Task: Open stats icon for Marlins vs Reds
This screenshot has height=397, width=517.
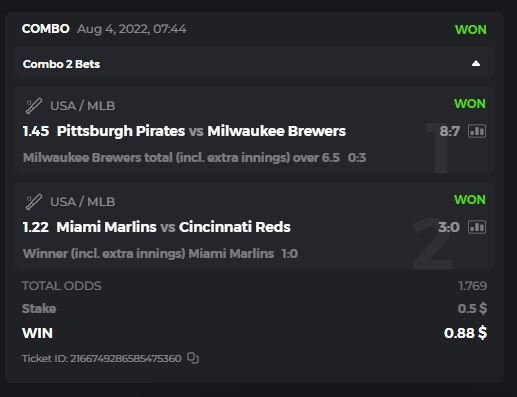Action: coord(477,227)
